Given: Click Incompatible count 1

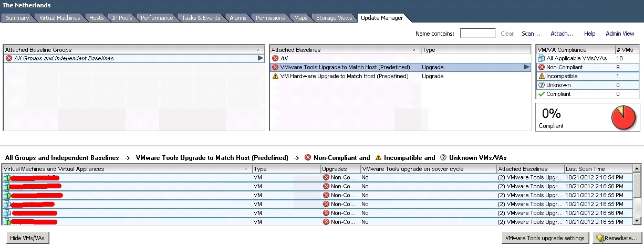Looking at the screenshot, I should click(618, 76).
